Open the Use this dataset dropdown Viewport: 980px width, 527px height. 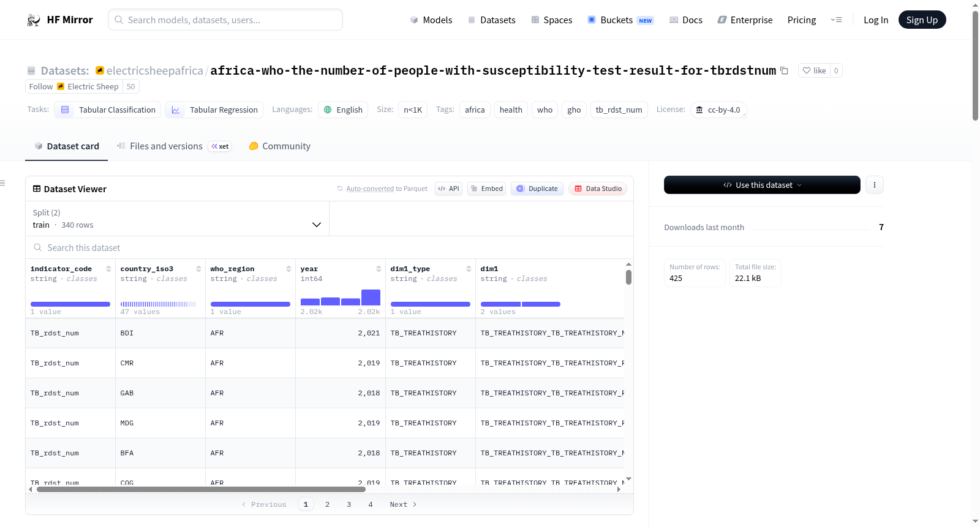pyautogui.click(x=762, y=185)
